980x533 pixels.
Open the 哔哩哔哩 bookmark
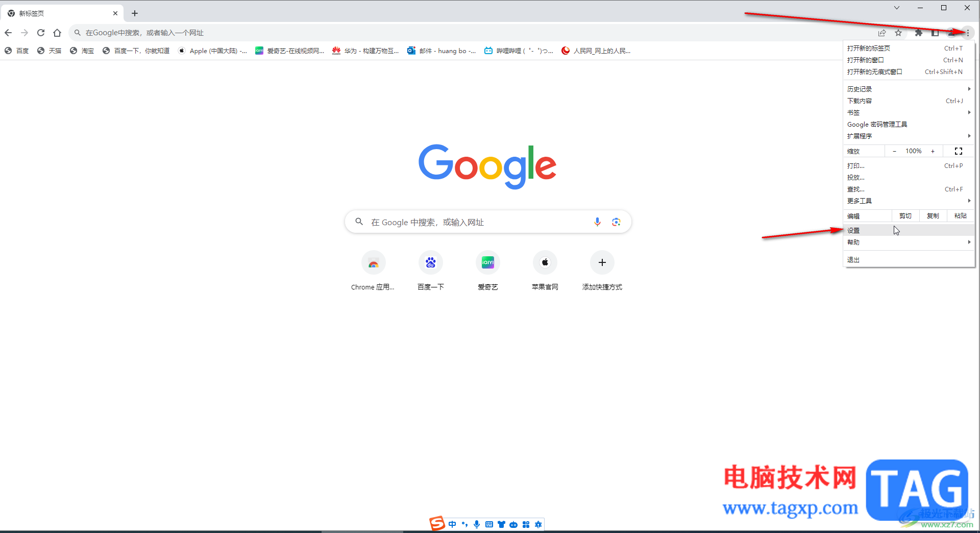(x=519, y=51)
